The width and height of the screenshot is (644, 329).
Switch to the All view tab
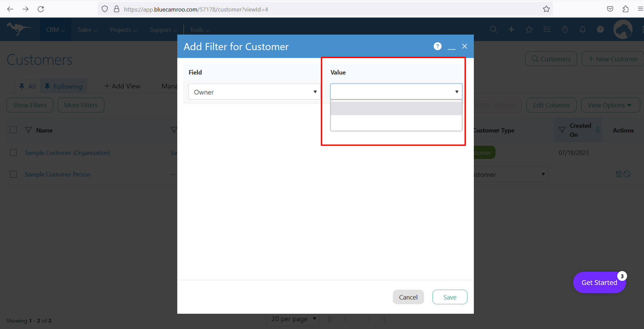coord(27,86)
